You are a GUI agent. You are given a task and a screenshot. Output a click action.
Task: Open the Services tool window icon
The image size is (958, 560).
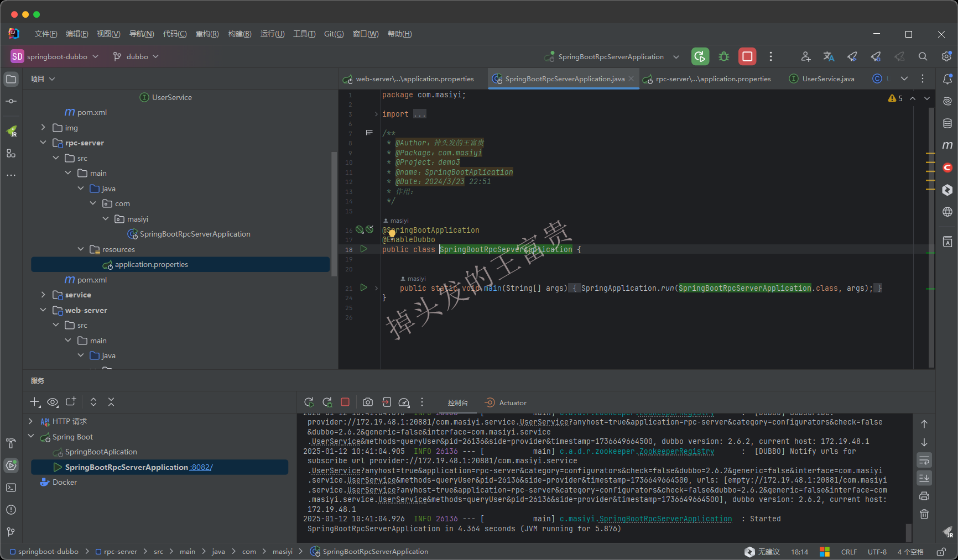pyautogui.click(x=11, y=465)
